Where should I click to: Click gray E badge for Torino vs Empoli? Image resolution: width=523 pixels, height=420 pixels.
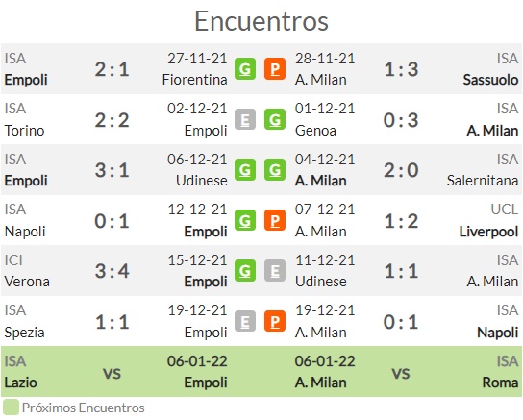tap(245, 119)
